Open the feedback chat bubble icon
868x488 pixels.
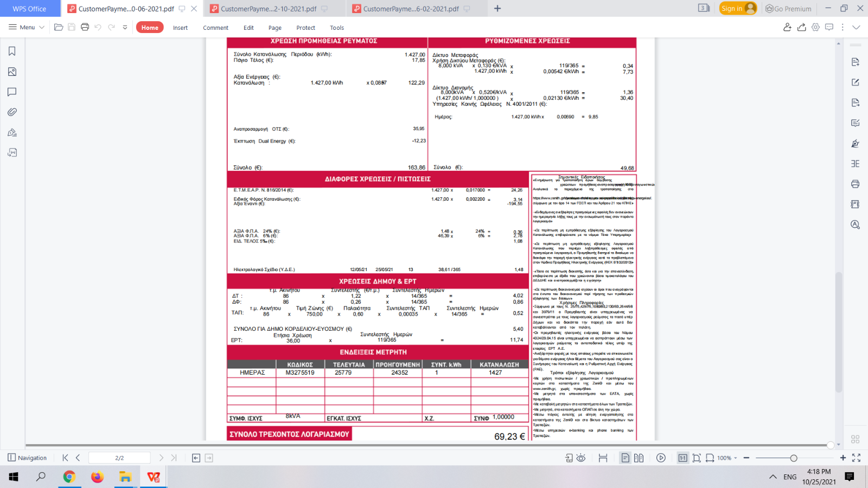coord(829,27)
